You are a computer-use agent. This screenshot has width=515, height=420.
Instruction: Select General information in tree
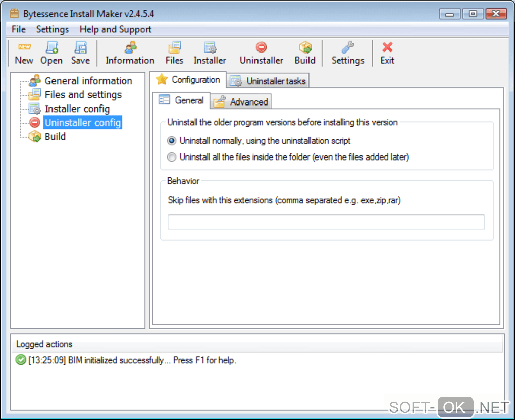pos(88,81)
